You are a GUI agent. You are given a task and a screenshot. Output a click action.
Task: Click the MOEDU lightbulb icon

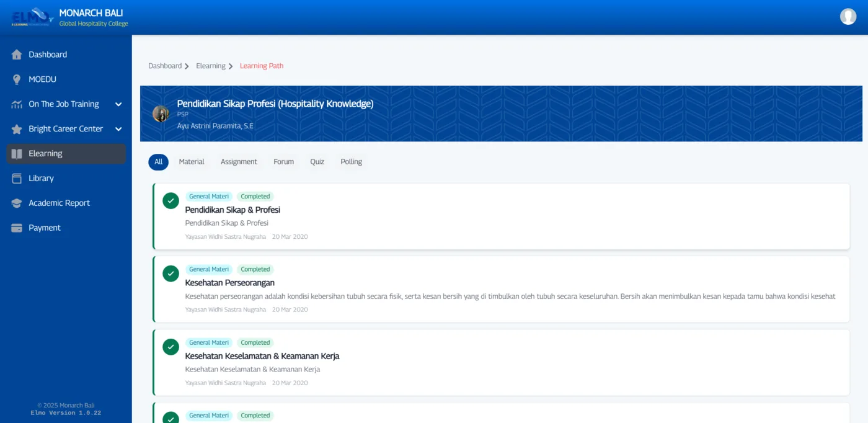(17, 79)
